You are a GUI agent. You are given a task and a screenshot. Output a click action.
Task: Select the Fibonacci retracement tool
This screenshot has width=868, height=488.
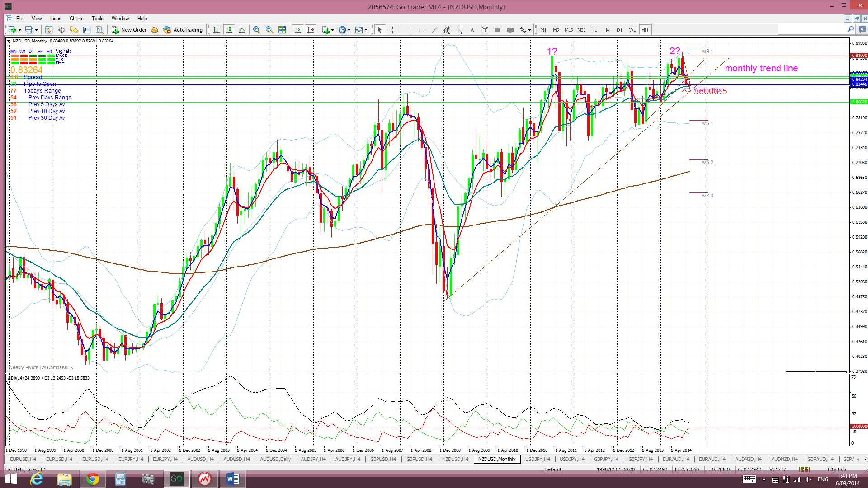click(459, 30)
